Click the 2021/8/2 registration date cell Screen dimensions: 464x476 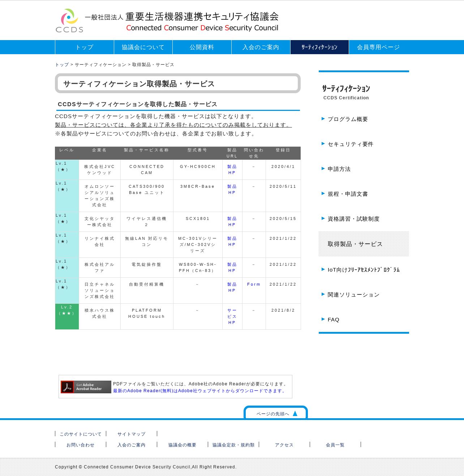(283, 316)
